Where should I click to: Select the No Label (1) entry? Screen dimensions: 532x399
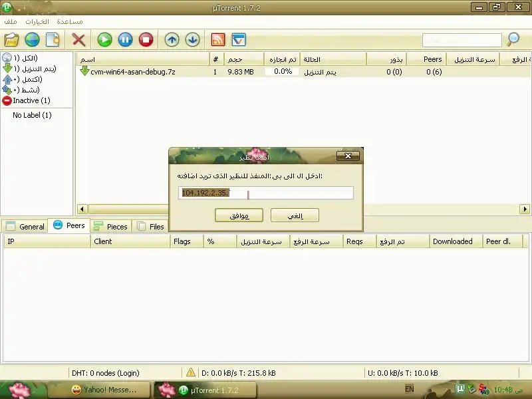(x=32, y=115)
